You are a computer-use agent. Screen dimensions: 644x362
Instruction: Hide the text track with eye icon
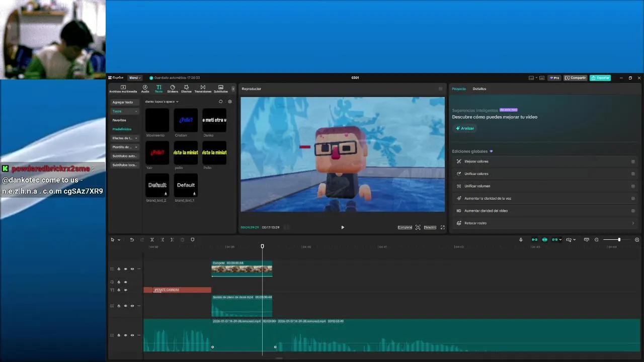[125, 290]
